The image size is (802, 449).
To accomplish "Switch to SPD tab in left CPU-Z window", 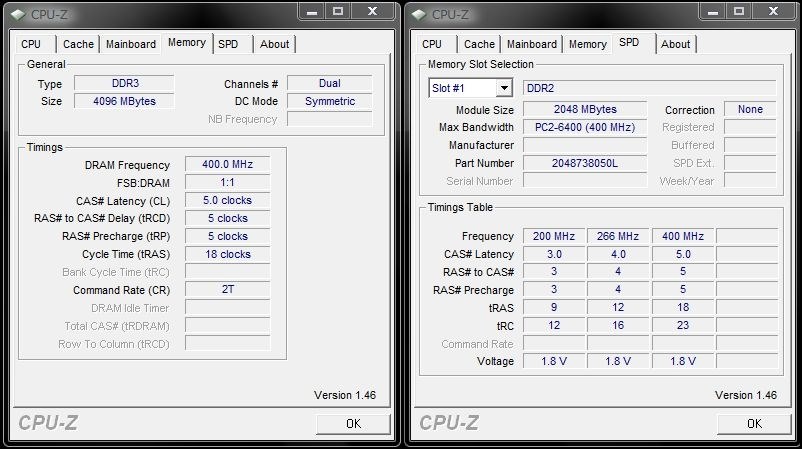I will pyautogui.click(x=228, y=44).
